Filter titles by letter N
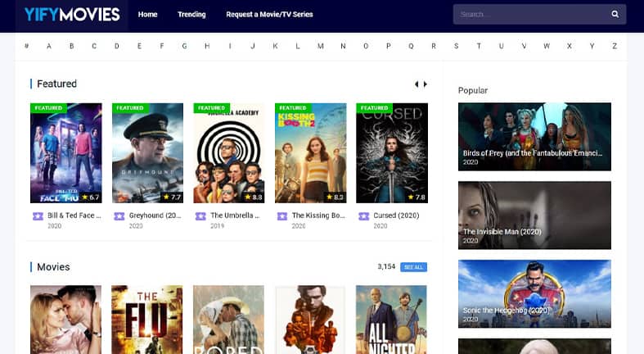Viewport: 644px width, 354px height. click(x=343, y=46)
